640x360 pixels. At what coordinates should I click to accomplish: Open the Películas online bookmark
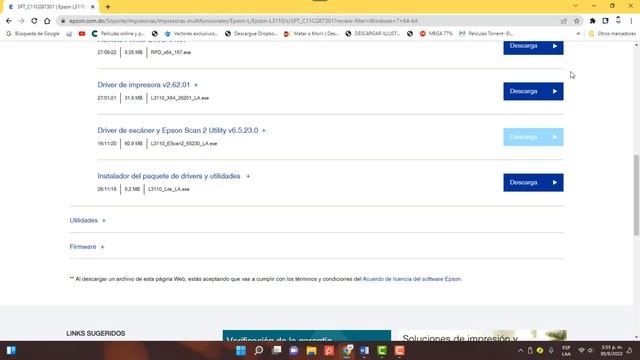click(118, 33)
